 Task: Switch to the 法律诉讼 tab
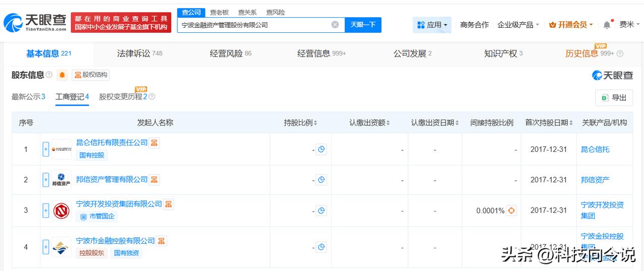[140, 53]
